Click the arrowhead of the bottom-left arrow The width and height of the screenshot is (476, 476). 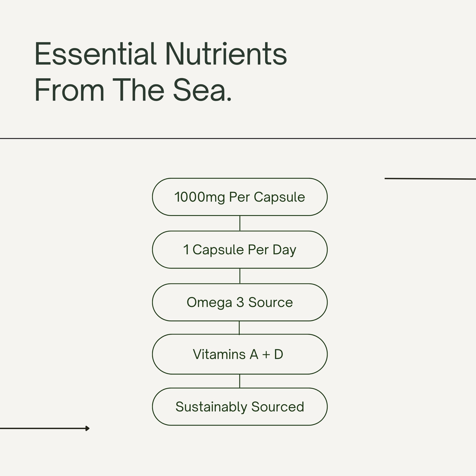coord(87,428)
